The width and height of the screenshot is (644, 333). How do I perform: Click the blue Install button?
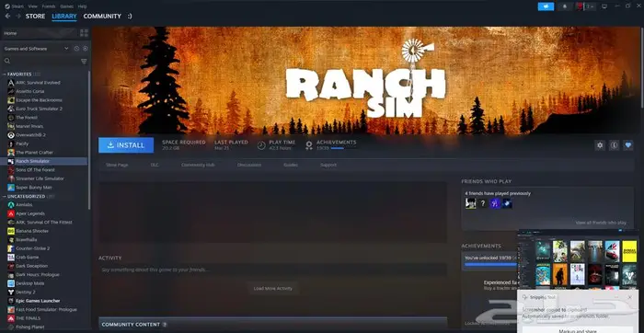[126, 145]
